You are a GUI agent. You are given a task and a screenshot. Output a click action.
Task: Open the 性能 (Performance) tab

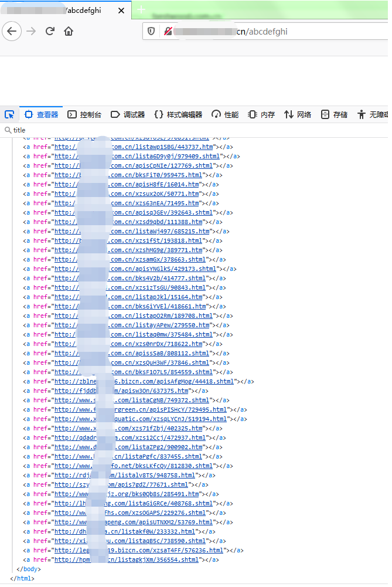225,114
